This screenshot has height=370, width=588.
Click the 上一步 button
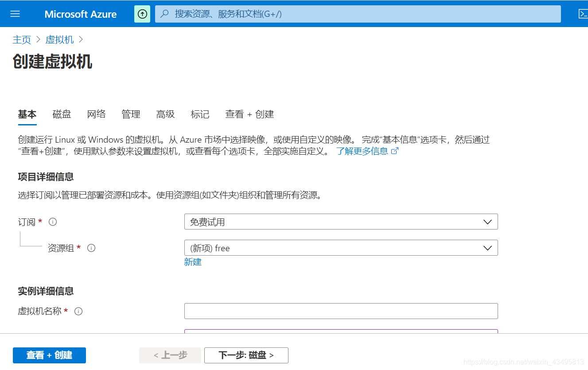coord(170,355)
